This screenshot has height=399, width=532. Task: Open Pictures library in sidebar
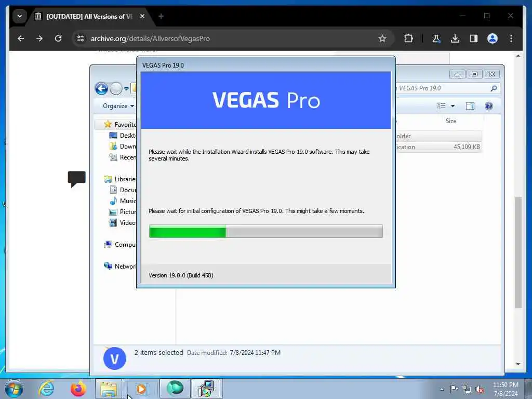[123, 212]
